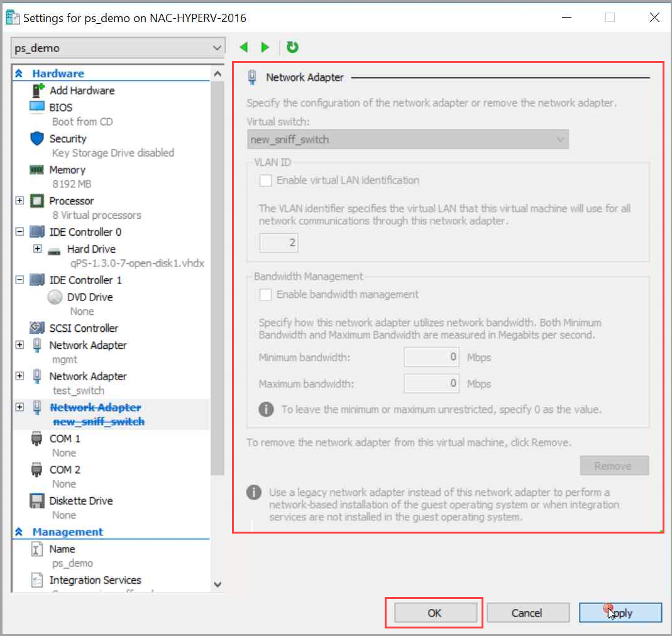The image size is (672, 636).
Task: Enable bandwidth management
Action: [x=265, y=294]
